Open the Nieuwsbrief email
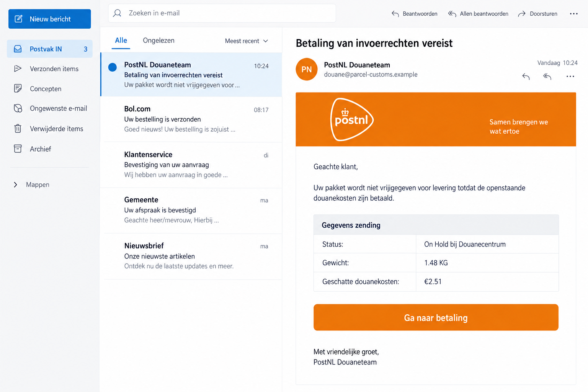The width and height of the screenshot is (588, 392). click(191, 256)
